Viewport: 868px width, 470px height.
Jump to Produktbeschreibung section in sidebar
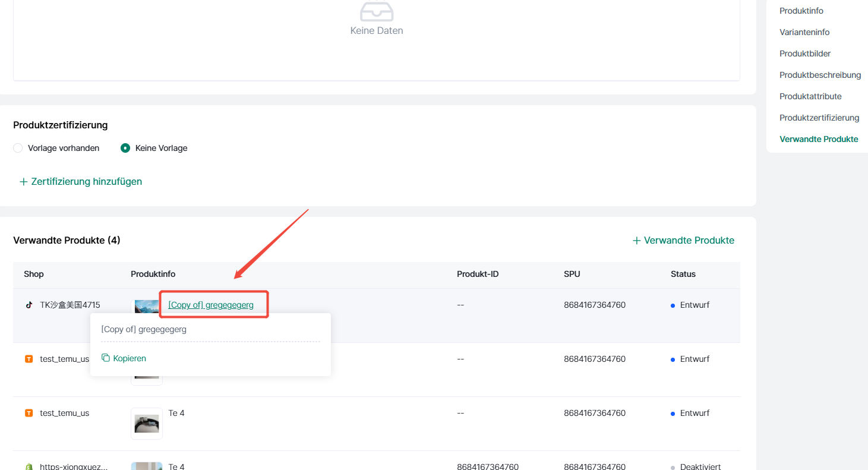pos(820,75)
